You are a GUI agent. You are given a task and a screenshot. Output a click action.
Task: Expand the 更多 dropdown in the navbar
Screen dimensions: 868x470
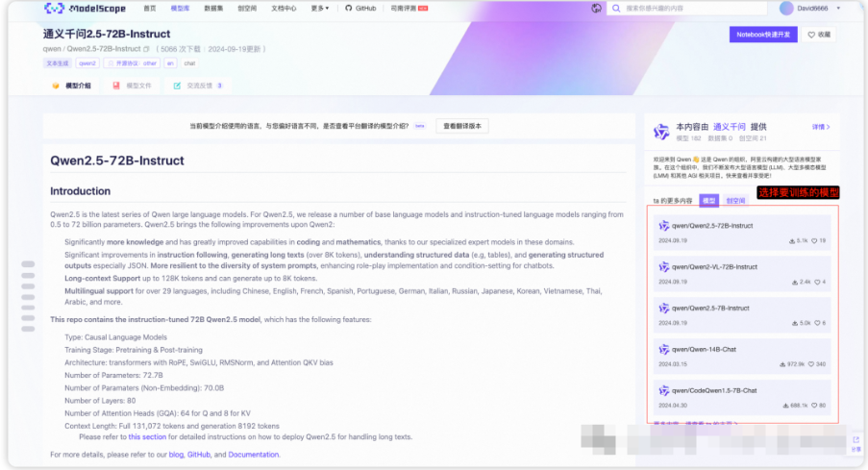point(320,9)
